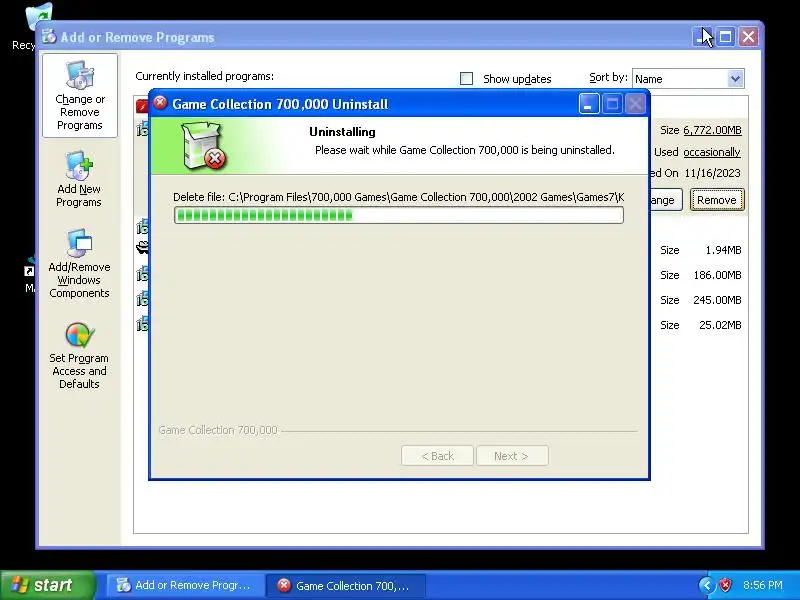Switch to Game Collection 700,000 taskbar item
Image resolution: width=800 pixels, height=600 pixels.
tap(345, 585)
